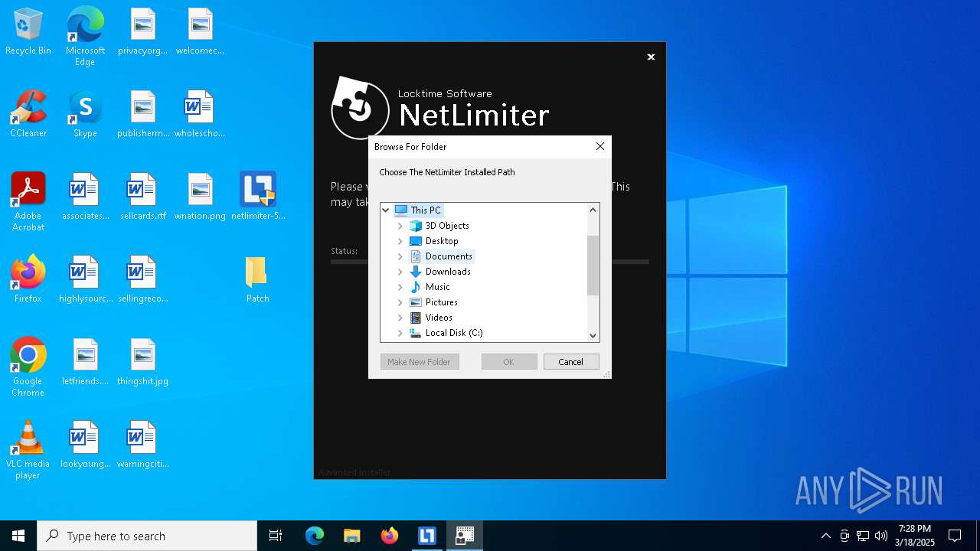
Task: Expand Desktop folder node
Action: [x=400, y=241]
